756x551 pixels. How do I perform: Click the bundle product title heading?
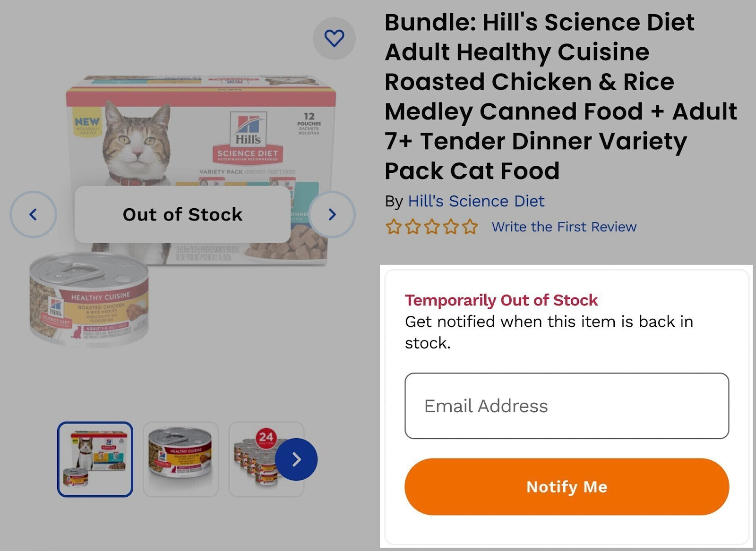(x=558, y=97)
